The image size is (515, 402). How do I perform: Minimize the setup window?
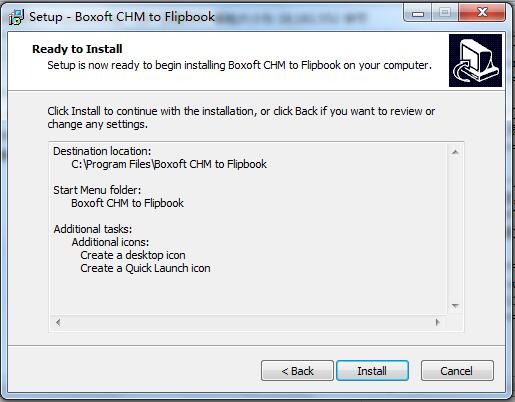417,13
